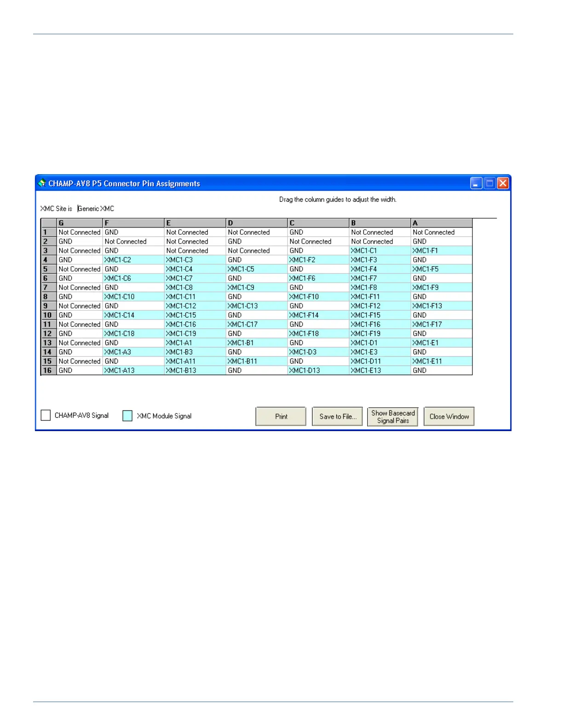563x728 pixels.
Task: Click cell XMC1-F1
Action: pos(442,250)
